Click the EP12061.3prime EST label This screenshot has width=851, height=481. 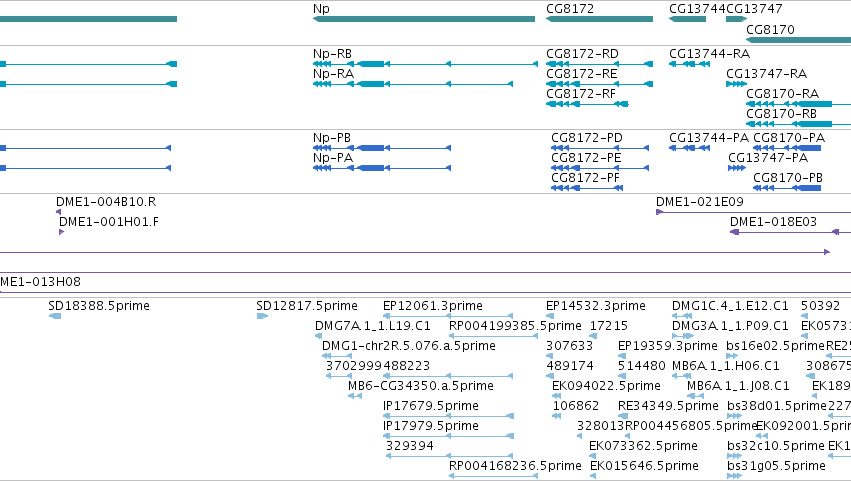(x=433, y=306)
